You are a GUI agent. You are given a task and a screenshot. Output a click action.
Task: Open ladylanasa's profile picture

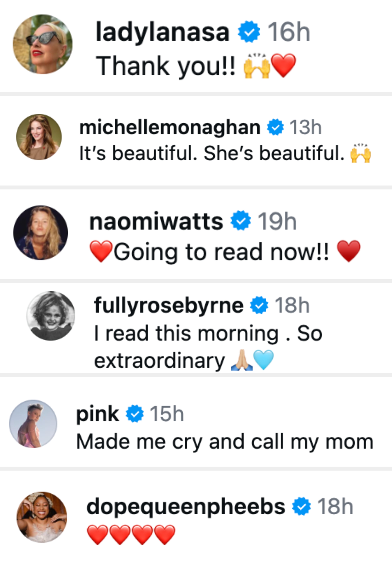pos(43,44)
